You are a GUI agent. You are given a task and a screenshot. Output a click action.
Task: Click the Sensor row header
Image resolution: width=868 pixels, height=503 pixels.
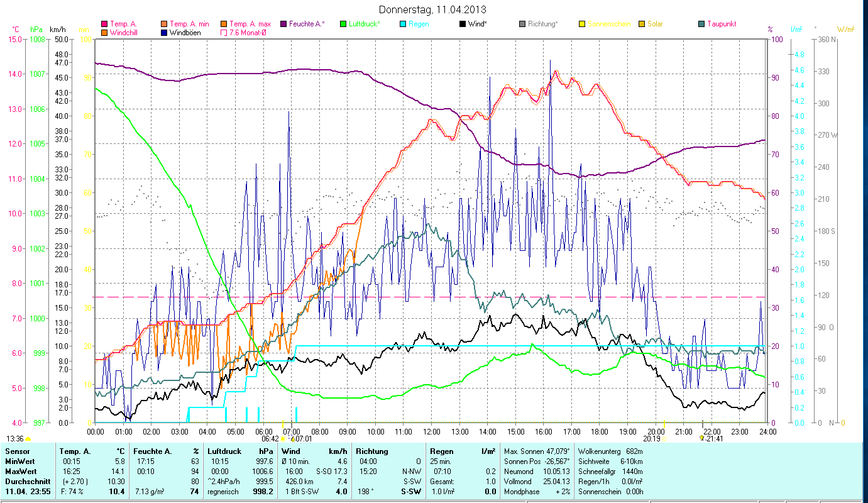pos(17,451)
